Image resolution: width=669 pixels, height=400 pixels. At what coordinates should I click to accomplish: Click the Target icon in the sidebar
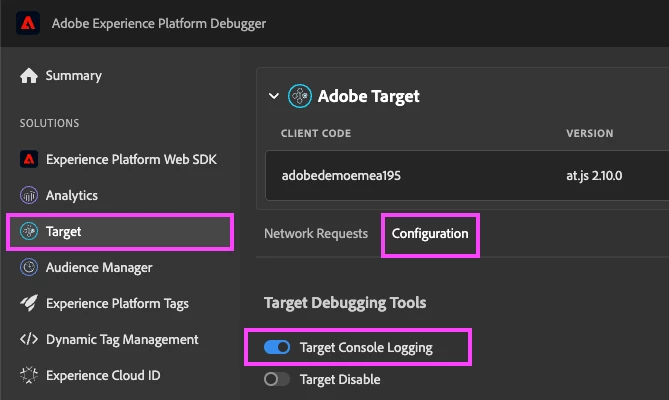coord(29,231)
